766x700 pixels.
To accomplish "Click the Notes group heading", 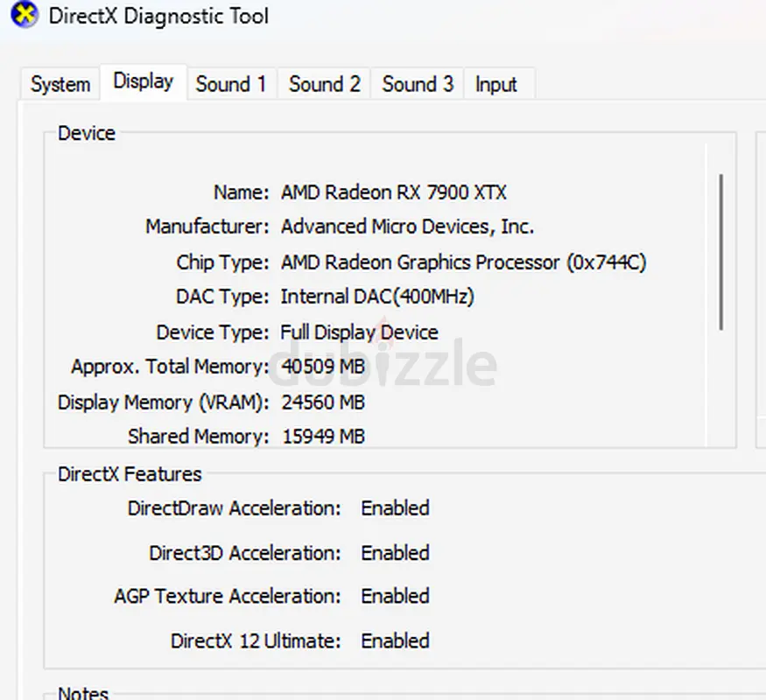I will click(83, 693).
